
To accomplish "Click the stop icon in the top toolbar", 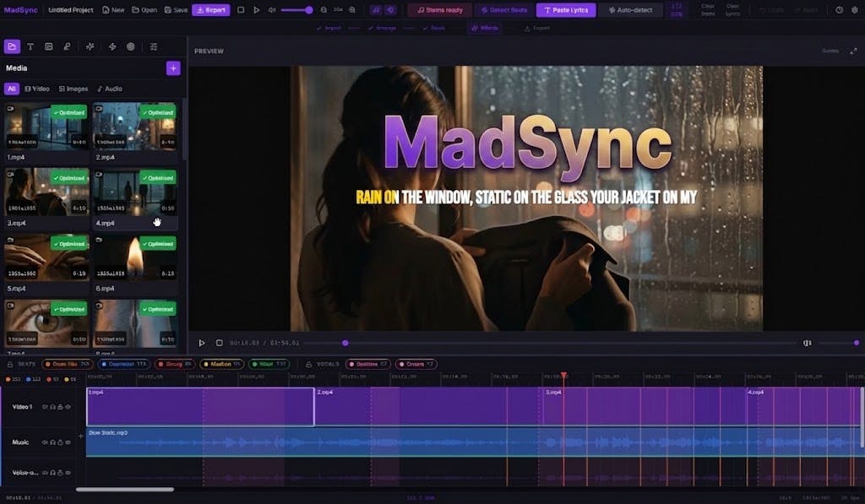I will [x=241, y=10].
